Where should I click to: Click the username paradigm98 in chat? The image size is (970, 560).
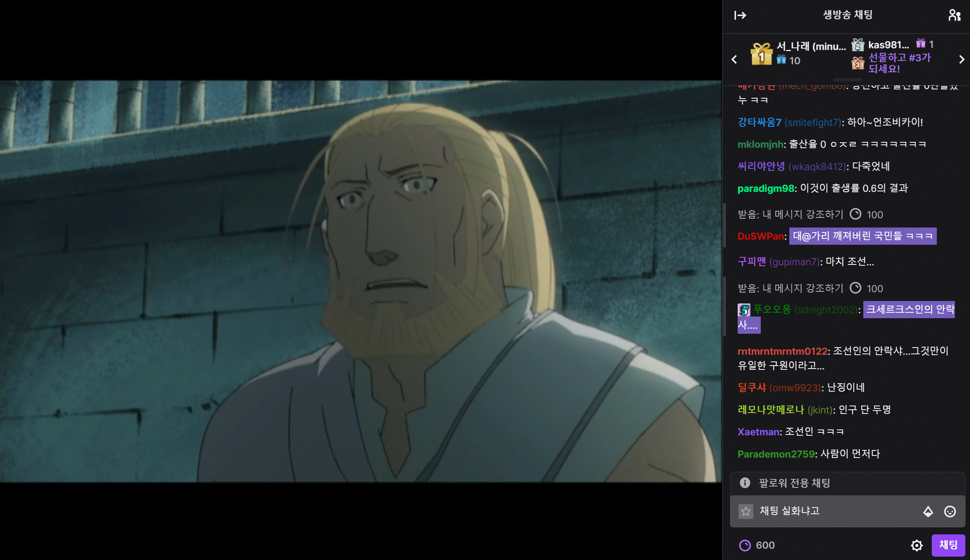(766, 188)
